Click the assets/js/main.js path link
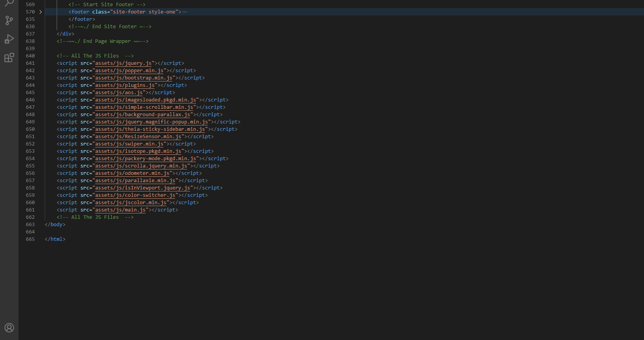Screen dimensions: 644x340 click(x=120, y=210)
